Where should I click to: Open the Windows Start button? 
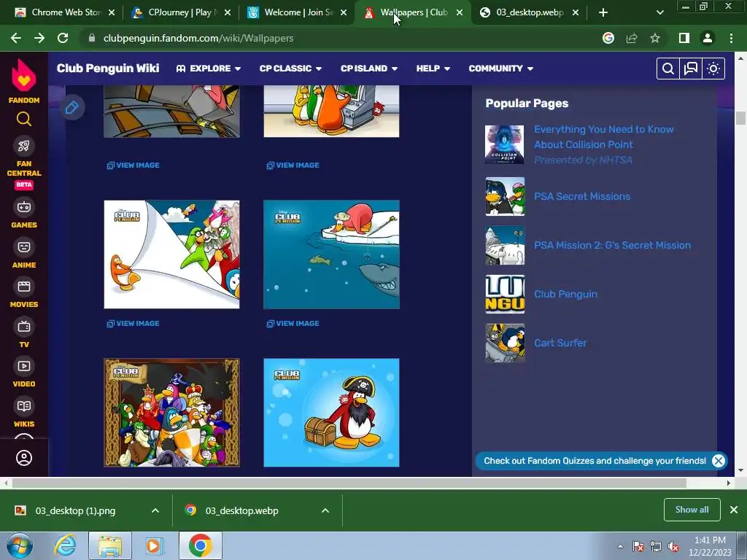coord(19,546)
